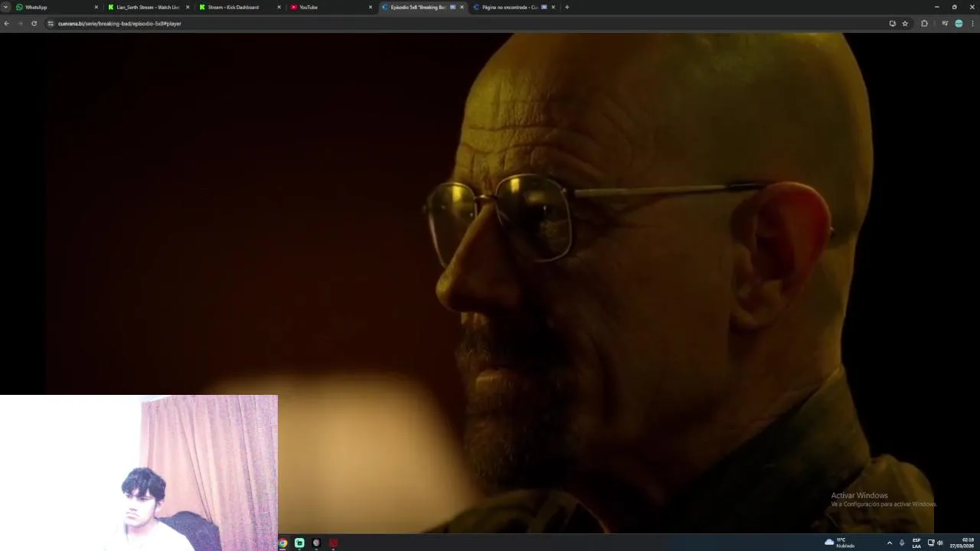Open the clock showing 02:19
980x551 pixels.
[x=962, y=543]
